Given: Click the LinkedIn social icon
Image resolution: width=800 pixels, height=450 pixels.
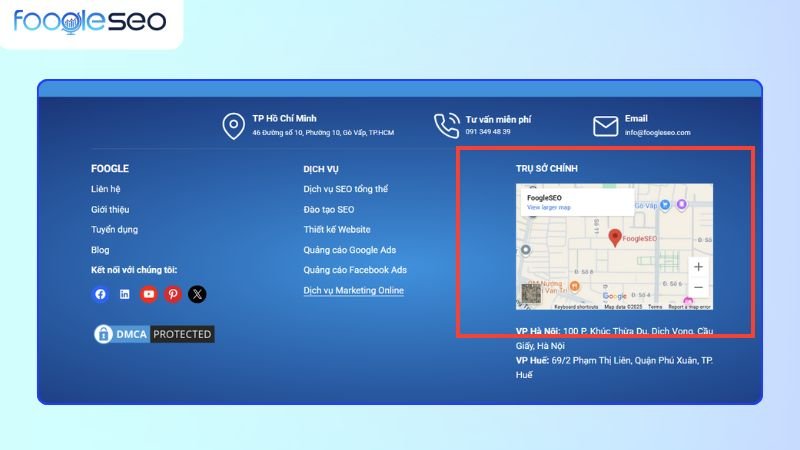Looking at the screenshot, I should 124,294.
